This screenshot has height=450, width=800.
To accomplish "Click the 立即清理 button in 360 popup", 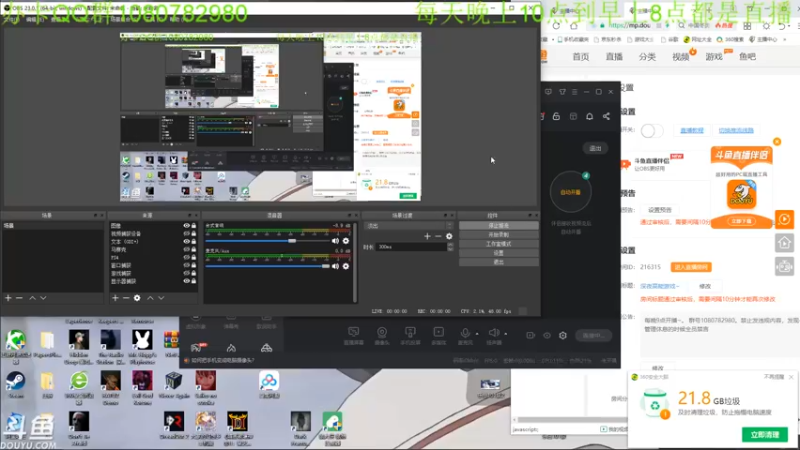I will click(x=765, y=435).
